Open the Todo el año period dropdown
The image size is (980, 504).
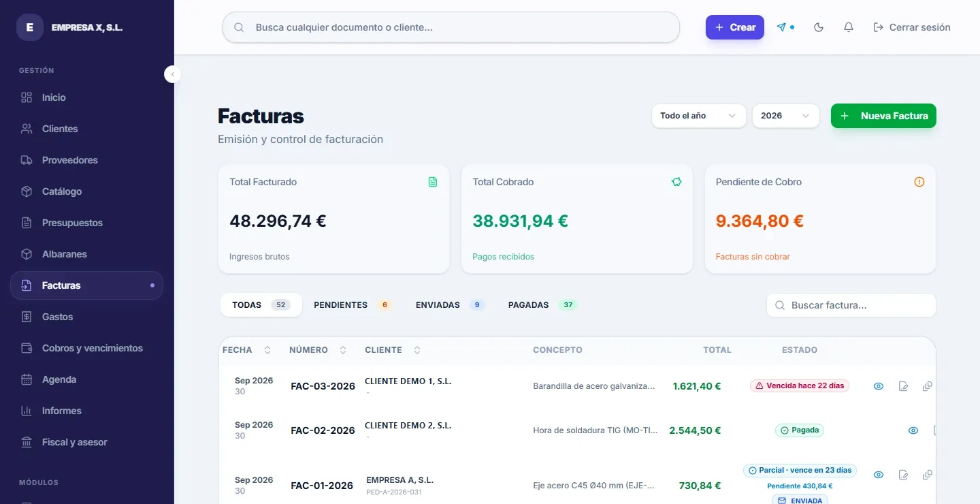(x=699, y=116)
